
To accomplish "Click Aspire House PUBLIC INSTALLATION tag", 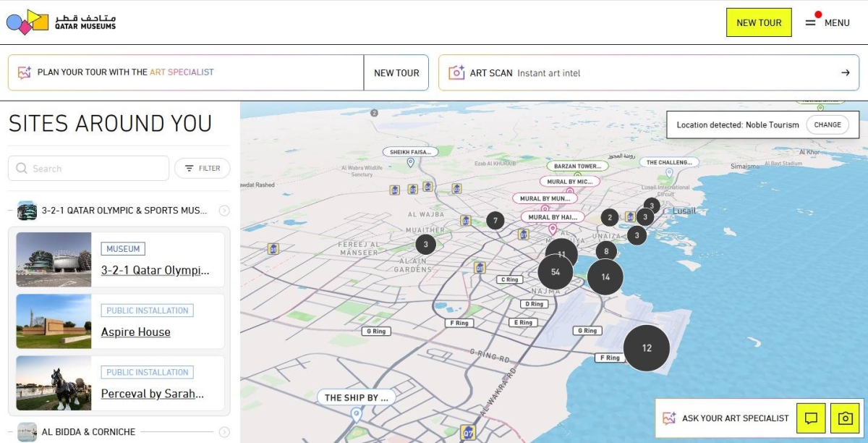I will [x=148, y=311].
